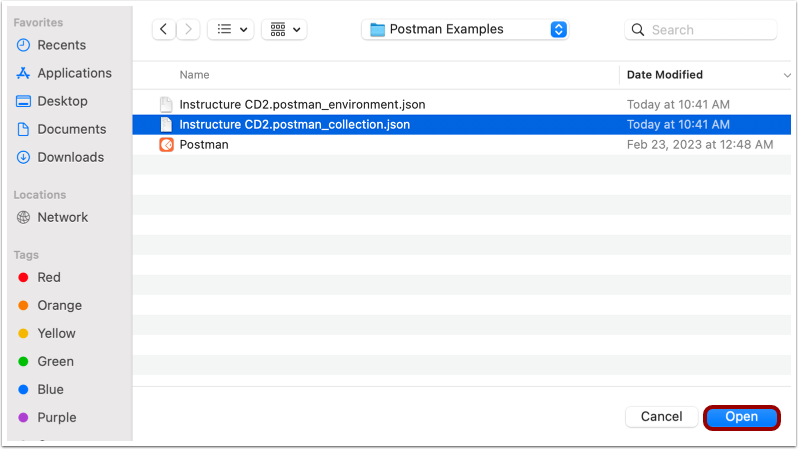Viewport: 798px width, 449px height.
Task: Sort by the Date Modified column header
Action: [x=665, y=75]
